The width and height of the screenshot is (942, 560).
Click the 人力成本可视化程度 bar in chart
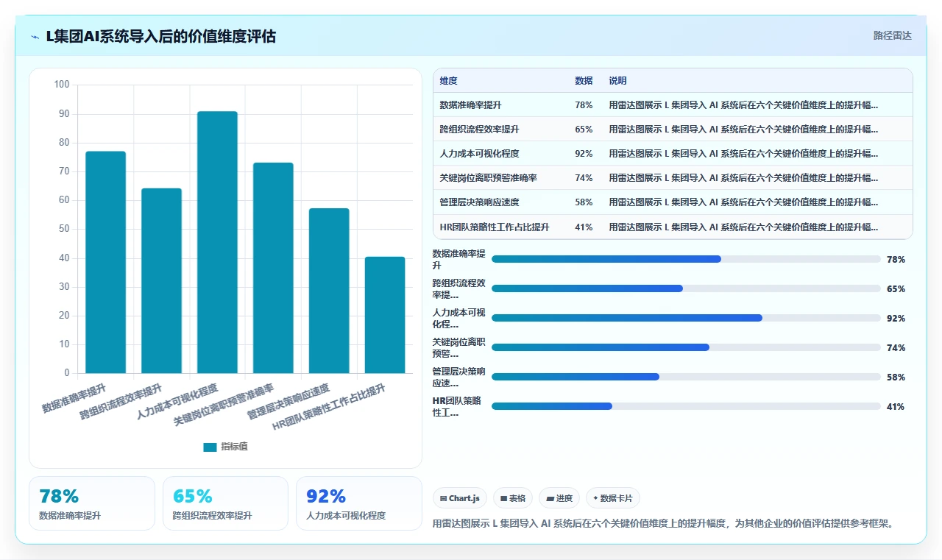pos(218,242)
